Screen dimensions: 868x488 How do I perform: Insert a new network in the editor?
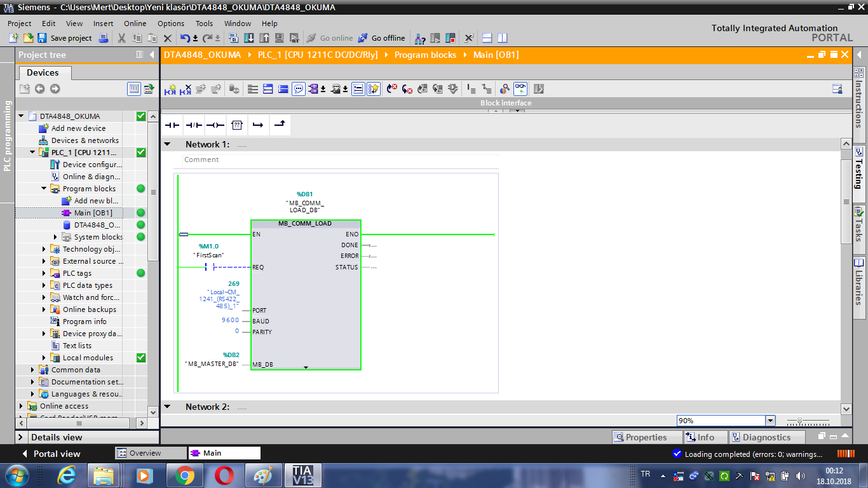[x=170, y=90]
